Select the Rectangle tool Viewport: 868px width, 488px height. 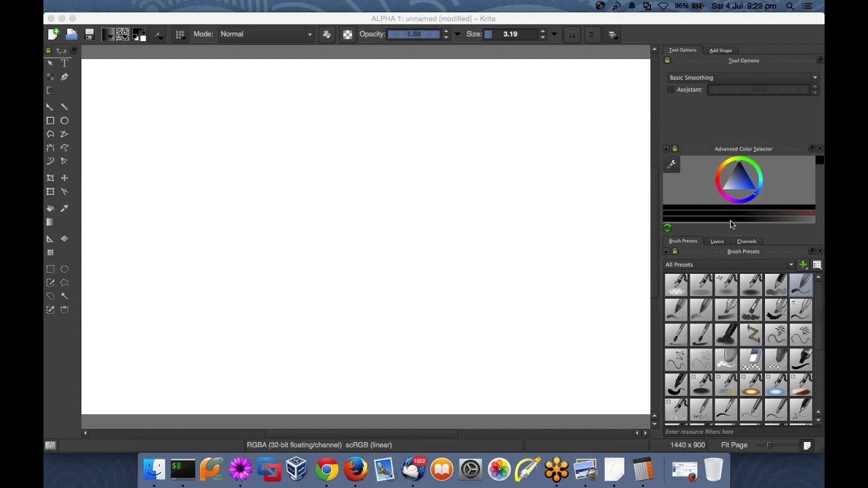pos(50,121)
